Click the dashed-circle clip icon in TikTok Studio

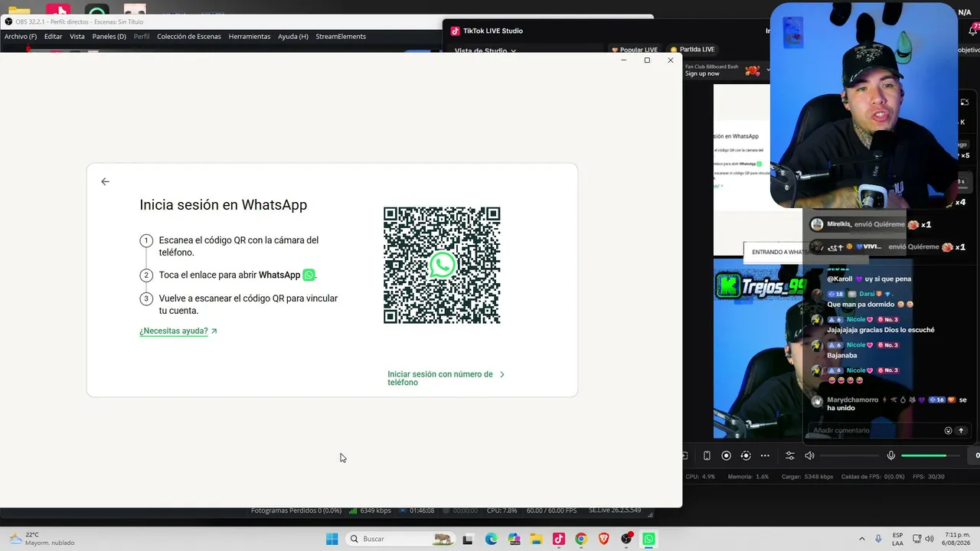[x=746, y=456]
